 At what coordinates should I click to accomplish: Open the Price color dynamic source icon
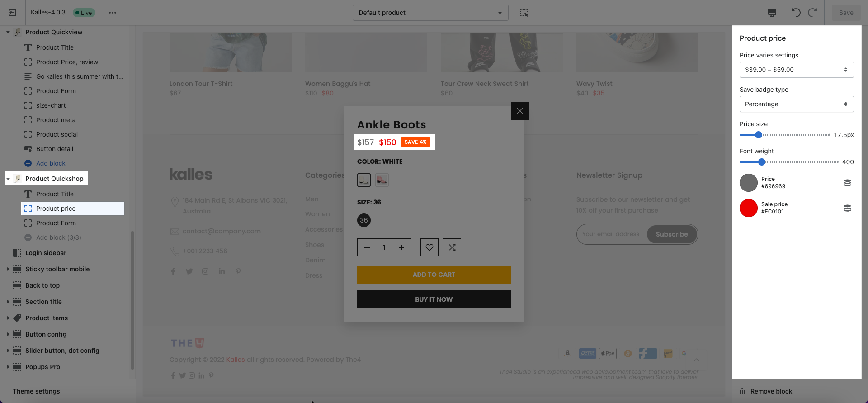(x=848, y=183)
